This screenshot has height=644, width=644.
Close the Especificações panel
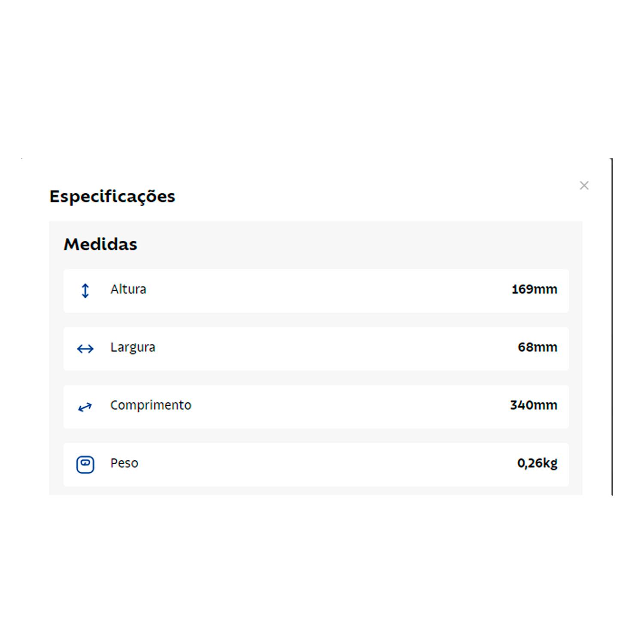click(584, 185)
